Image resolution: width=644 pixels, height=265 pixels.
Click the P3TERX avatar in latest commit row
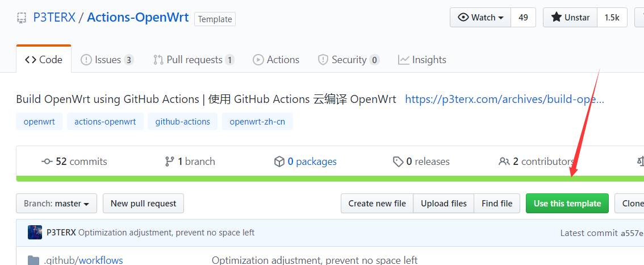tap(35, 233)
